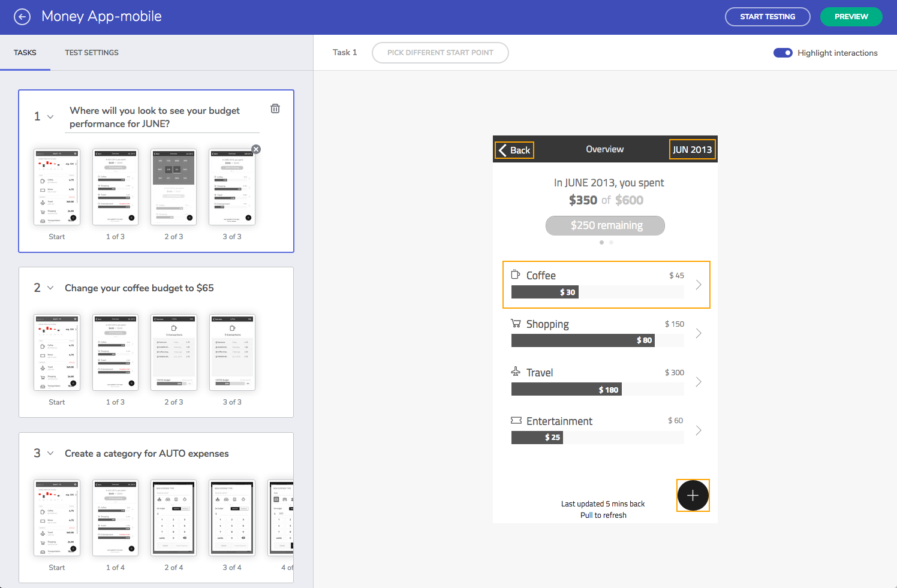Open the Entertainment category with its arrow
The image size is (897, 588).
pos(699,430)
